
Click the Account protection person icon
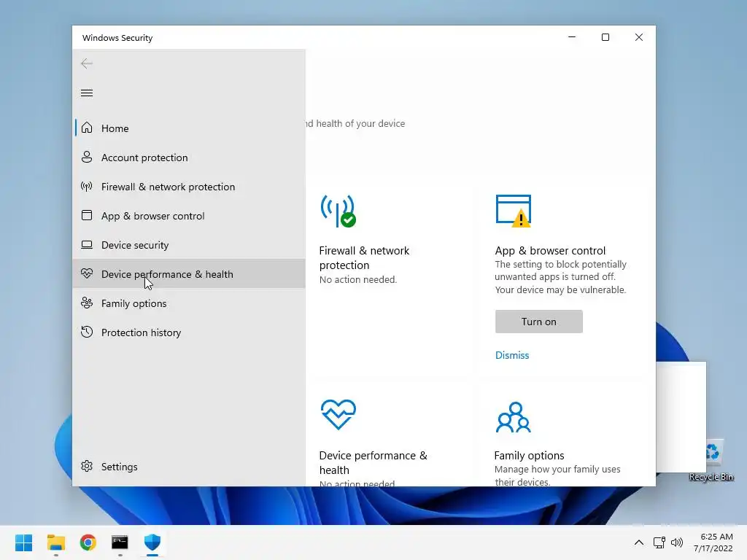[x=87, y=157]
